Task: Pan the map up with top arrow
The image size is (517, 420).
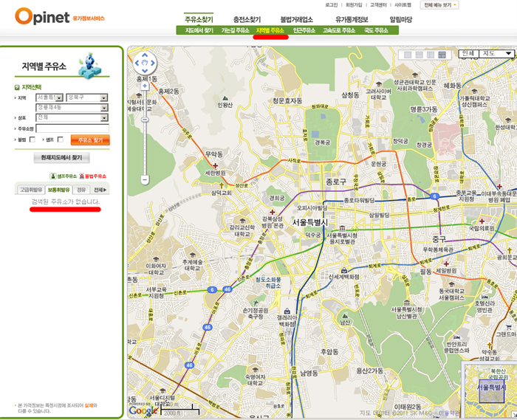Action: [145, 55]
